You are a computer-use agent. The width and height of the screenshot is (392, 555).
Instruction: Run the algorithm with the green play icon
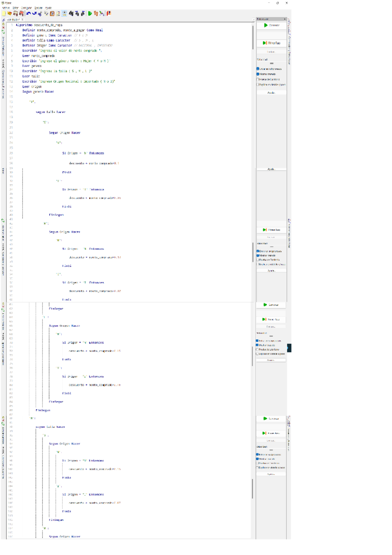90,13
